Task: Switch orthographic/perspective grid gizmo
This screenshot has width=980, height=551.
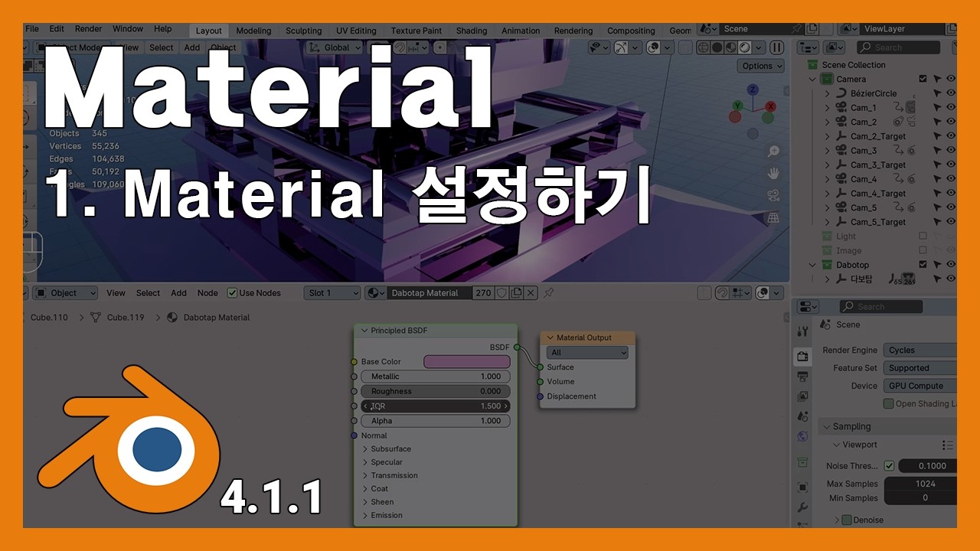Action: coord(773,217)
